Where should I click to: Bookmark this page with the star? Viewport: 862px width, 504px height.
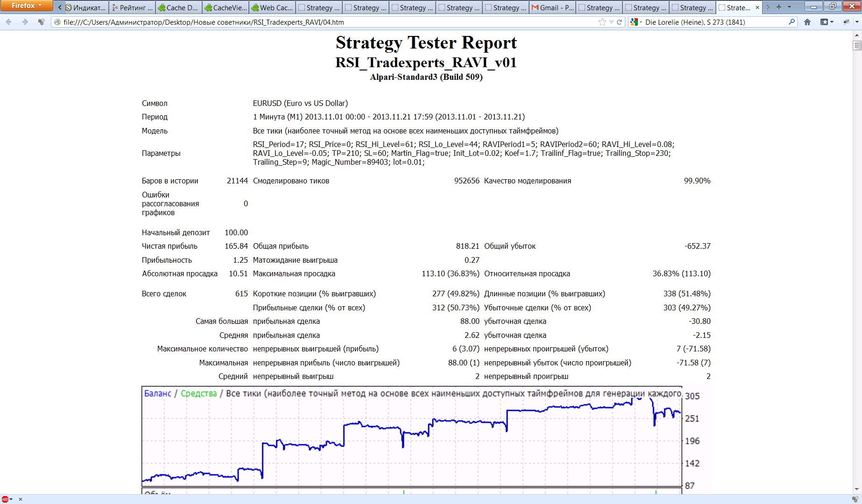[x=602, y=22]
